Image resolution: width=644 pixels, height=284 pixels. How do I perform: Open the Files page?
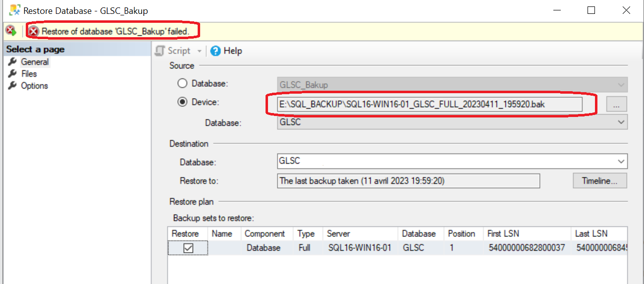click(x=29, y=74)
